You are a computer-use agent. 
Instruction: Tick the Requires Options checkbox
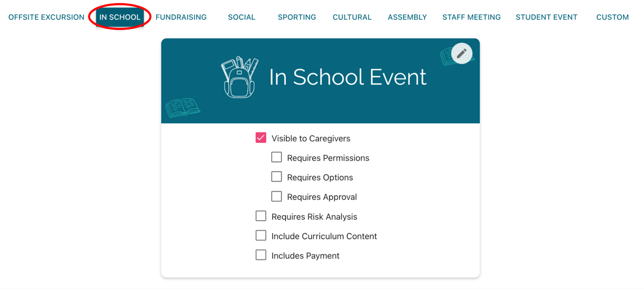pyautogui.click(x=277, y=177)
